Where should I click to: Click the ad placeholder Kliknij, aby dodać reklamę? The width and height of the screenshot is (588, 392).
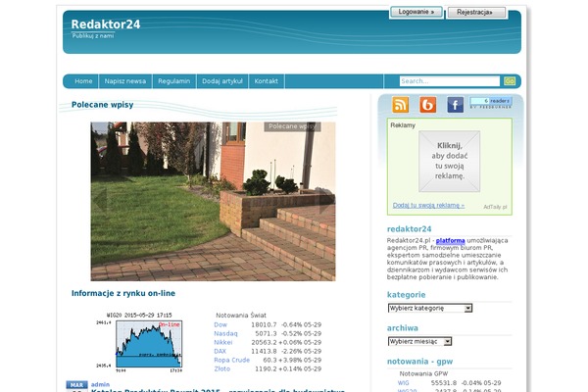tap(449, 161)
